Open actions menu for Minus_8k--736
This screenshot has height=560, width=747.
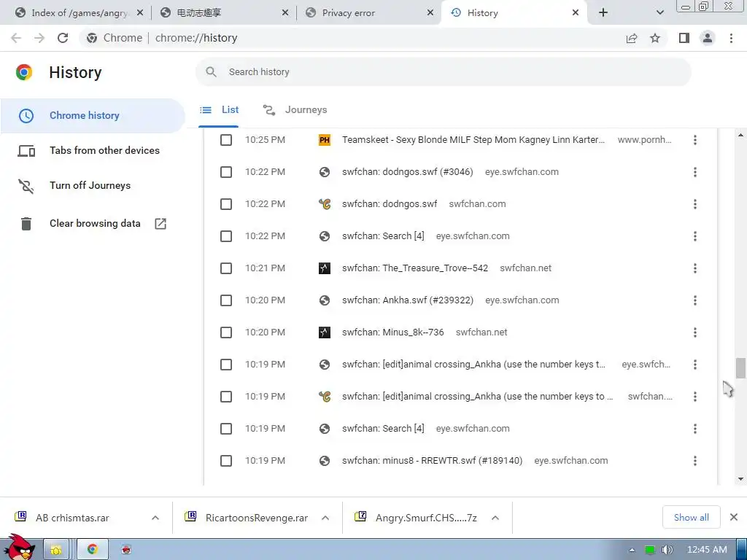point(695,332)
